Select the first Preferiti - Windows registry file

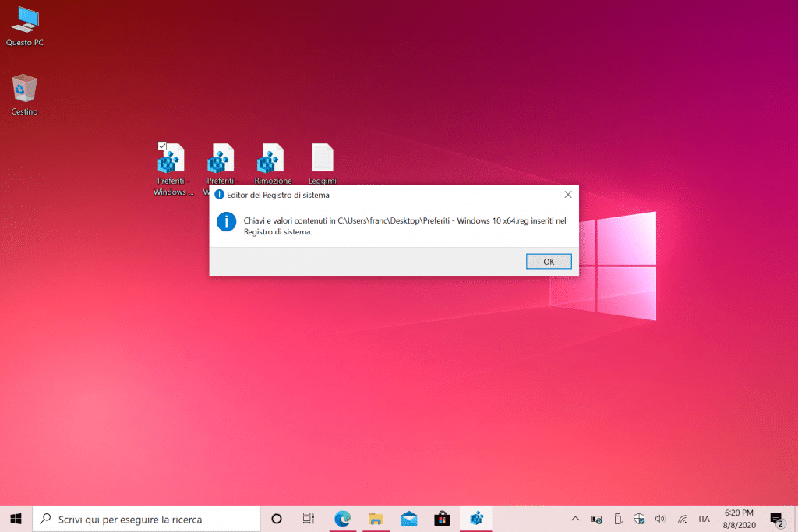[171, 162]
